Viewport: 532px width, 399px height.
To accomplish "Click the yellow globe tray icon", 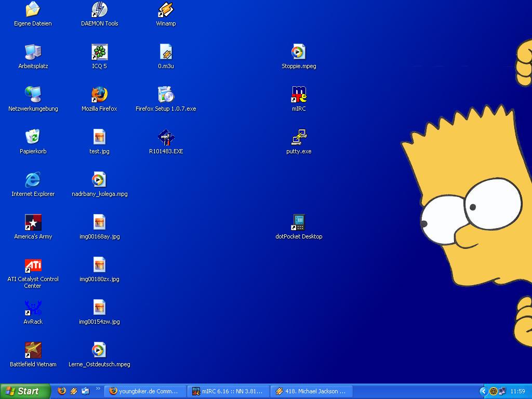I will pos(494,391).
